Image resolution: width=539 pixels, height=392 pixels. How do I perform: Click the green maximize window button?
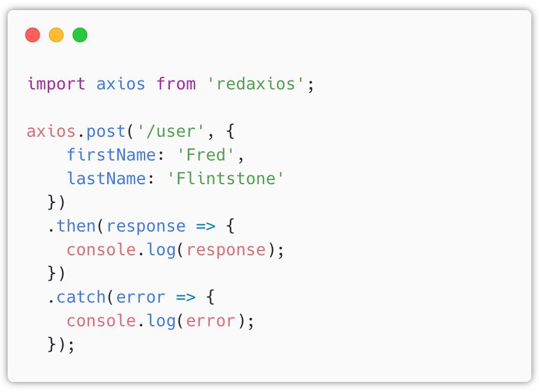[x=80, y=36]
